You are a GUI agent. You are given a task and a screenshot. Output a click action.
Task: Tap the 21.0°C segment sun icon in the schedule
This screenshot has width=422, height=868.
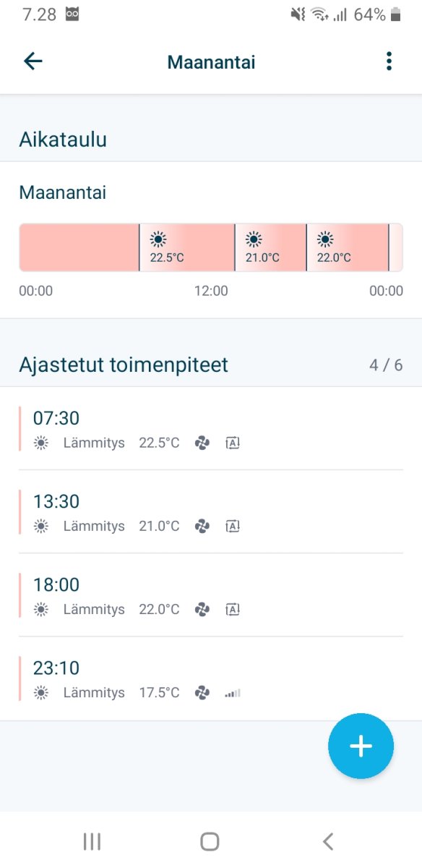254,239
